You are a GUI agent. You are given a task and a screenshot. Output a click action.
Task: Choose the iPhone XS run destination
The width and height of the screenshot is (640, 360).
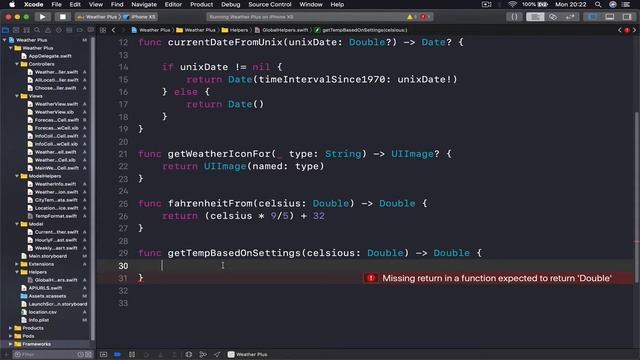tap(140, 17)
